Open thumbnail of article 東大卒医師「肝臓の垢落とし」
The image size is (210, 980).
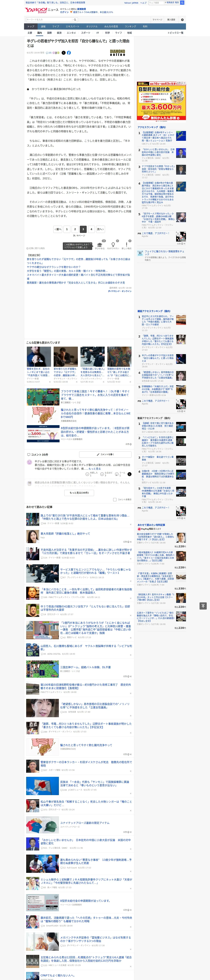pyautogui.click(x=32, y=536)
